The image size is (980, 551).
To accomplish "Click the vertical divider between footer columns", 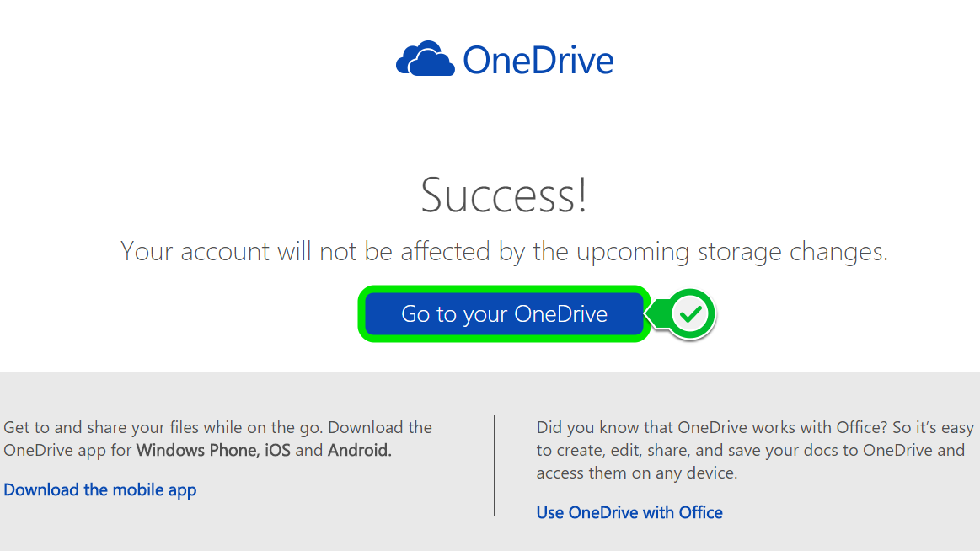I will (494, 465).
